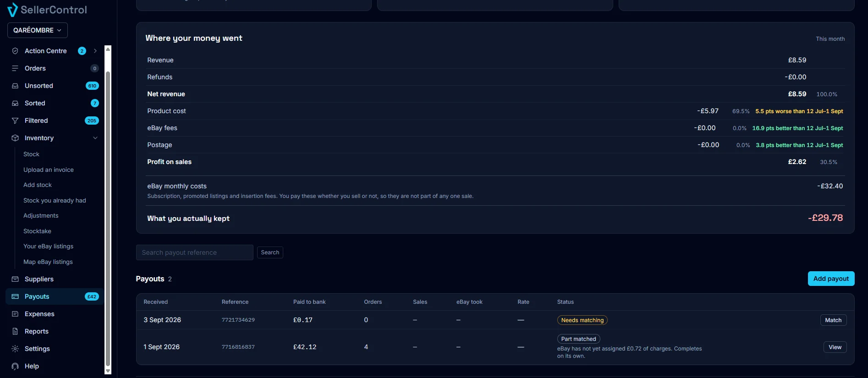868x378 pixels.
Task: Go to Upload an invoice
Action: tap(49, 170)
